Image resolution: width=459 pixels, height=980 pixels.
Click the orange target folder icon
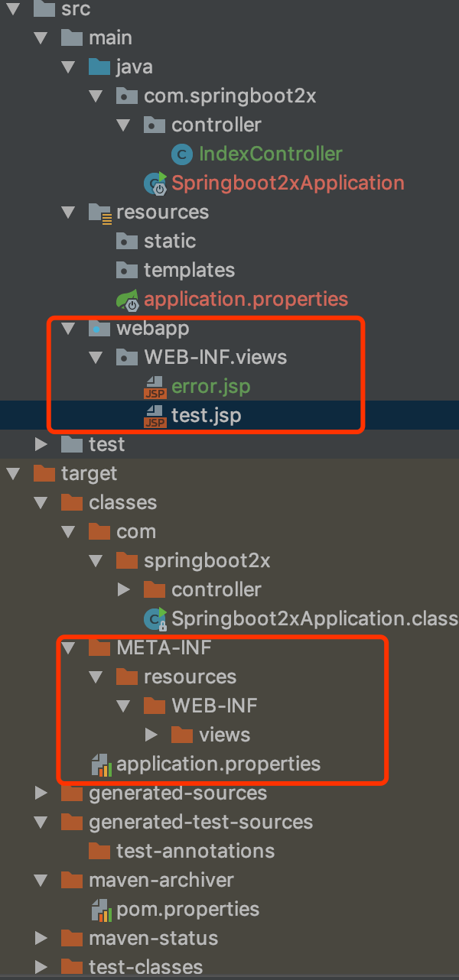point(44,474)
